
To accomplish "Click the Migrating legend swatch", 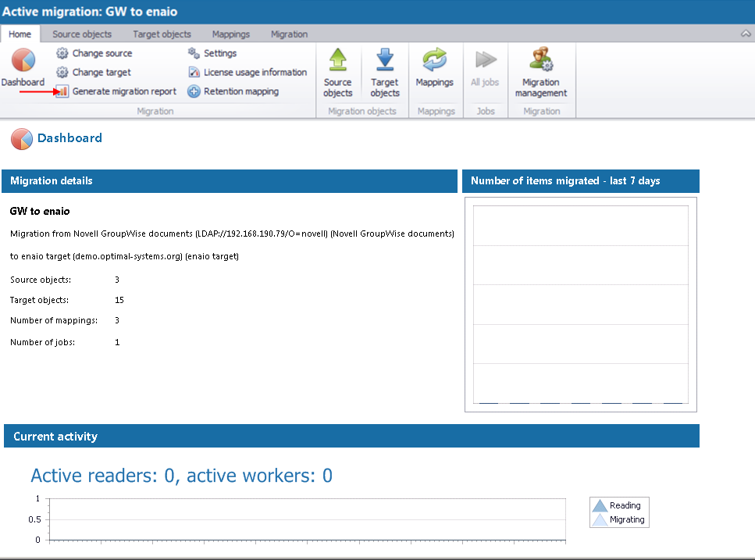I will (x=600, y=520).
